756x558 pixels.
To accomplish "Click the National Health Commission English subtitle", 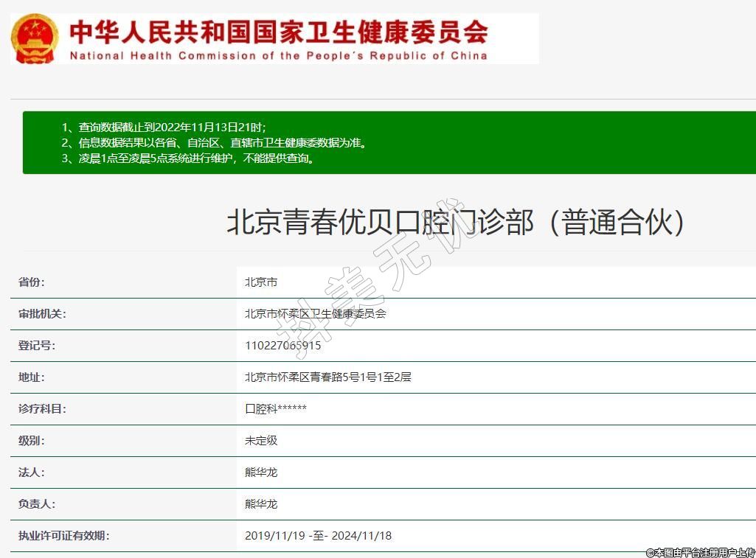I will [x=279, y=56].
